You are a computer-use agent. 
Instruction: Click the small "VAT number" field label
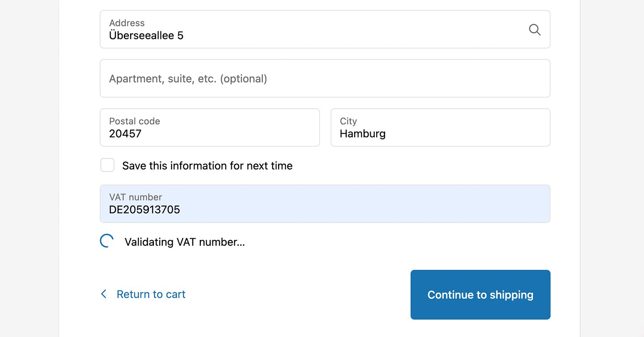[136, 197]
